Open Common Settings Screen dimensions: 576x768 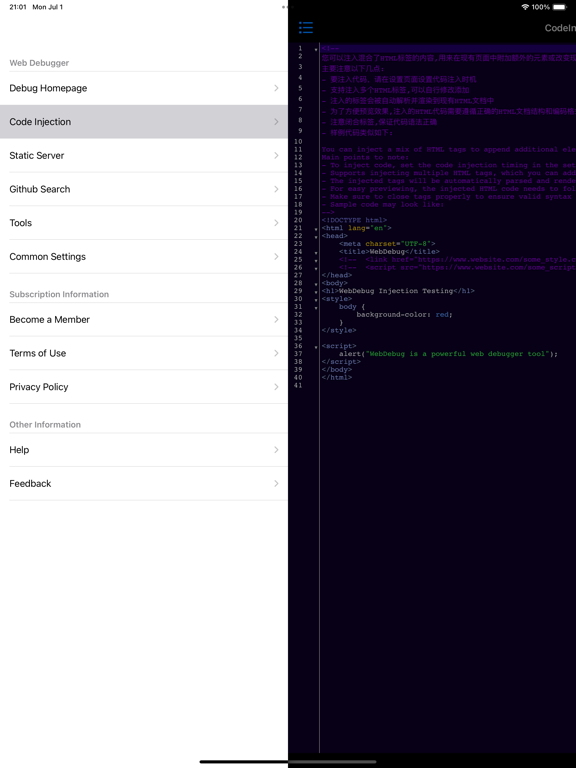[144, 257]
